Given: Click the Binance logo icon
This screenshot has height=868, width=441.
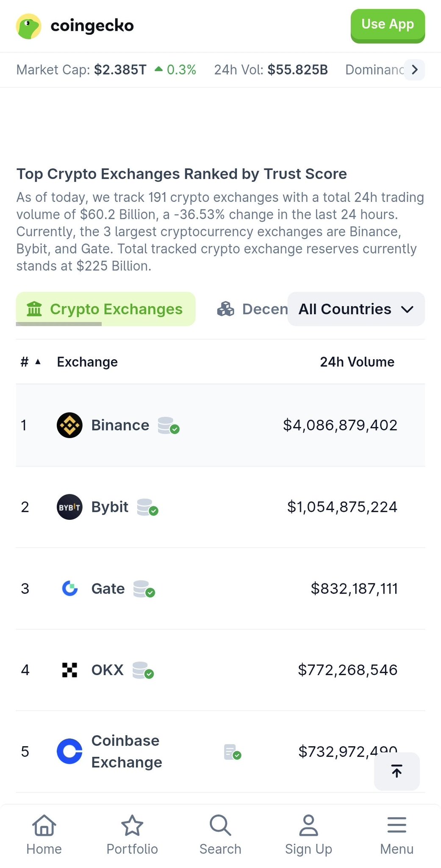Looking at the screenshot, I should [69, 425].
